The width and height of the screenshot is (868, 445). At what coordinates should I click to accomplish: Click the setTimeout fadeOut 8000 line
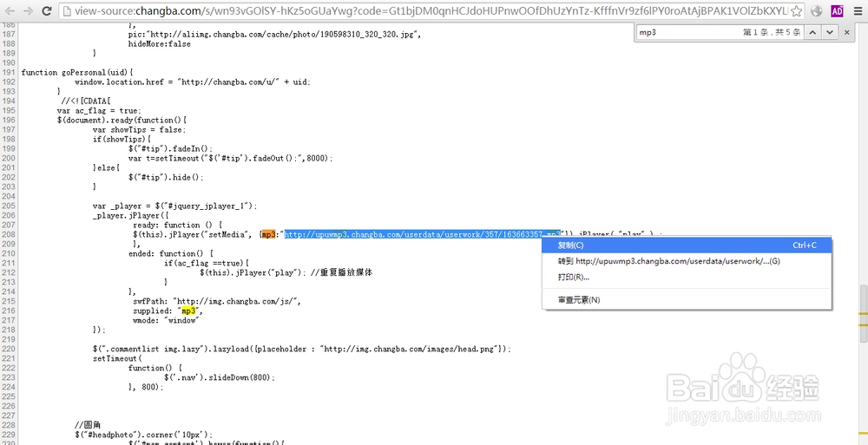[231, 158]
